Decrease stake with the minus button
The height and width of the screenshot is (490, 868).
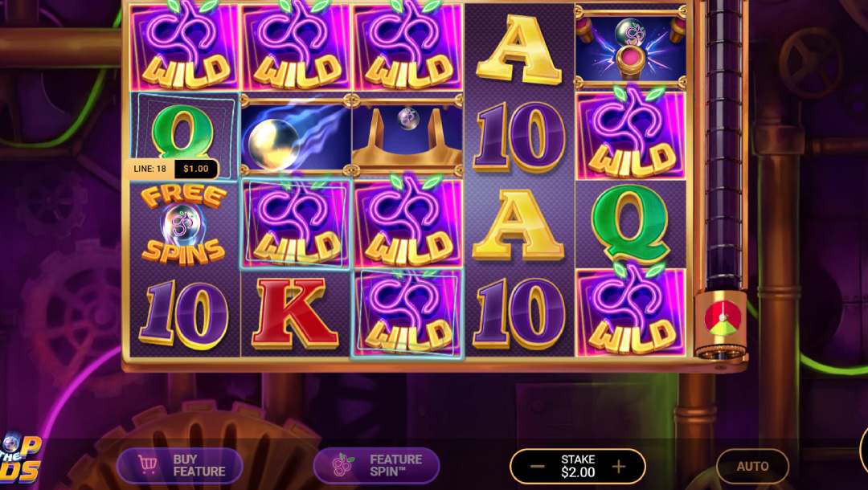point(537,467)
